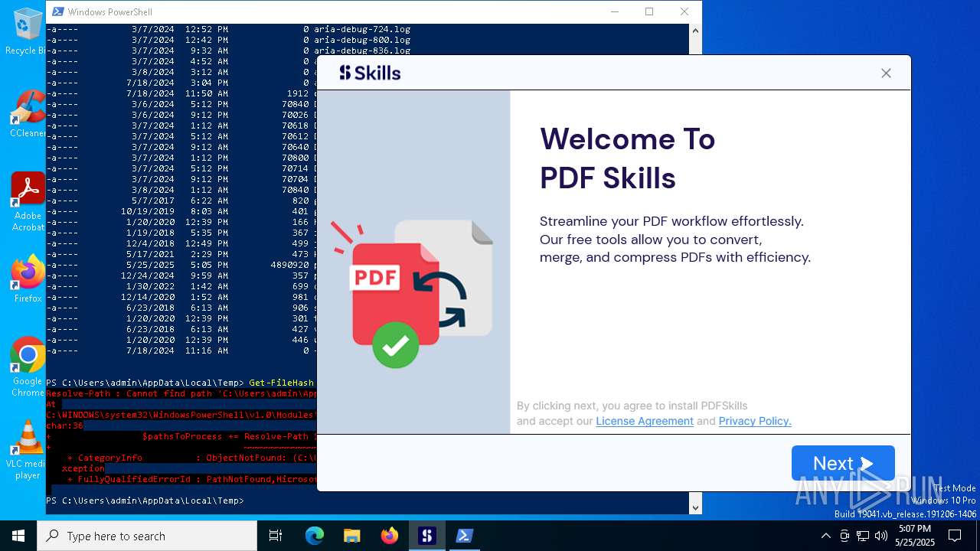
Task: Click the 'CategoryInfo' error line
Action: click(x=191, y=458)
